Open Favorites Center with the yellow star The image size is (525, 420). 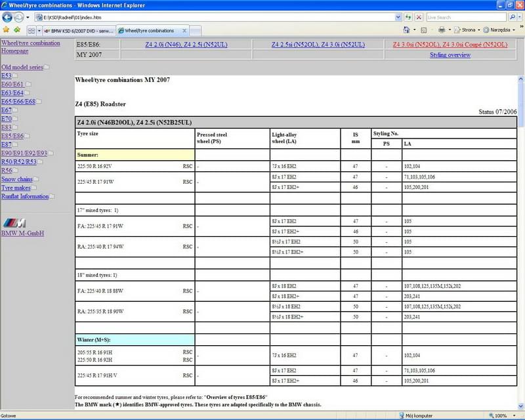pos(6,30)
